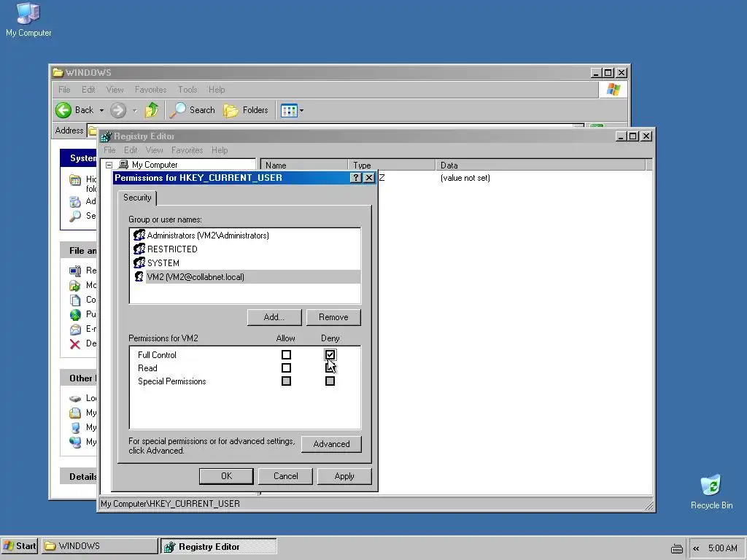
Task: Open the Views dropdown arrow in explorer
Action: [x=301, y=111]
